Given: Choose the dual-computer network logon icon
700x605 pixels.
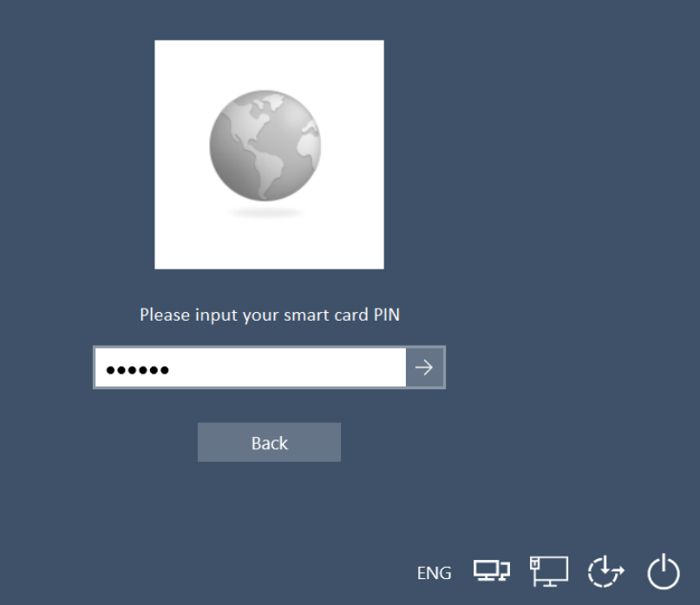Looking at the screenshot, I should [x=492, y=571].
